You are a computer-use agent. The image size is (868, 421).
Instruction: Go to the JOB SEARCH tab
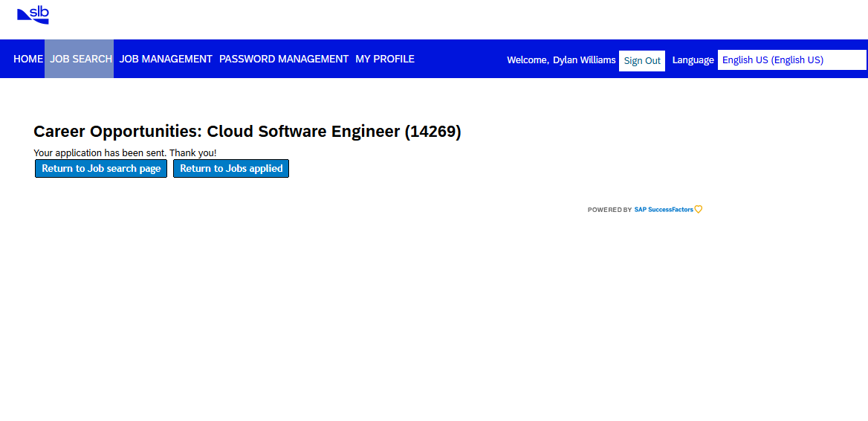click(80, 59)
